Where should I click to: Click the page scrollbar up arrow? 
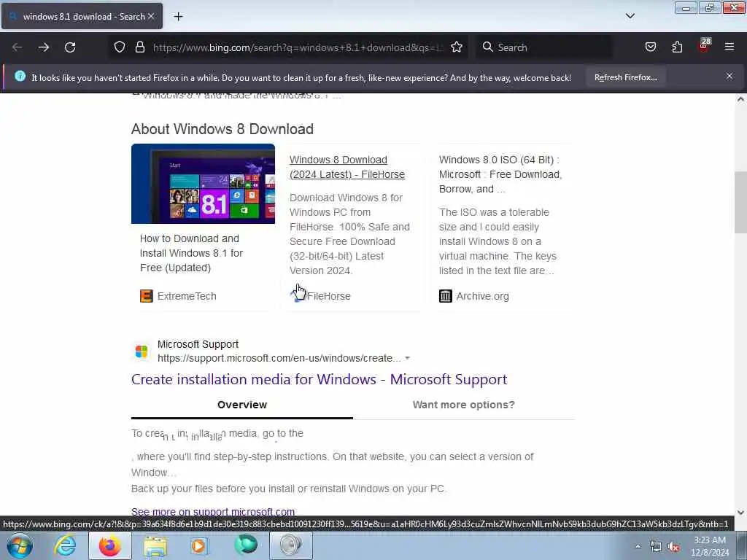[x=740, y=99]
